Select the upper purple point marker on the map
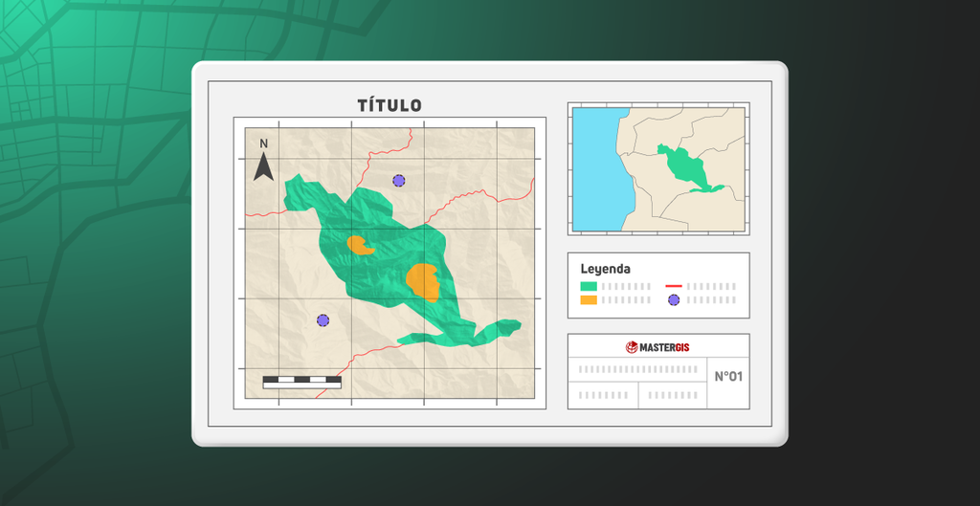This screenshot has width=980, height=506. coord(398,181)
